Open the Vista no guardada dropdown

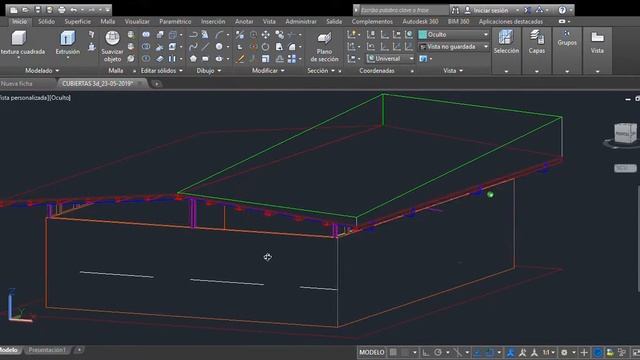453,47
